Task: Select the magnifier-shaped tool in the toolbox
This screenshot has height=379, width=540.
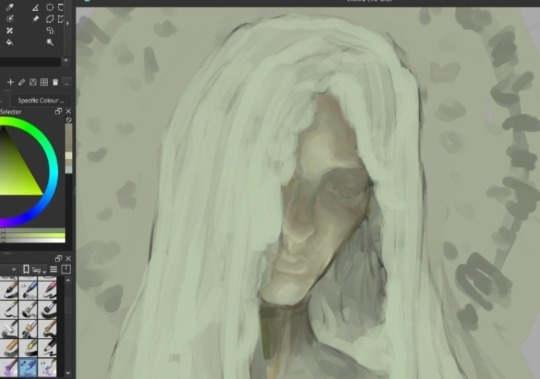Action: click(x=50, y=42)
